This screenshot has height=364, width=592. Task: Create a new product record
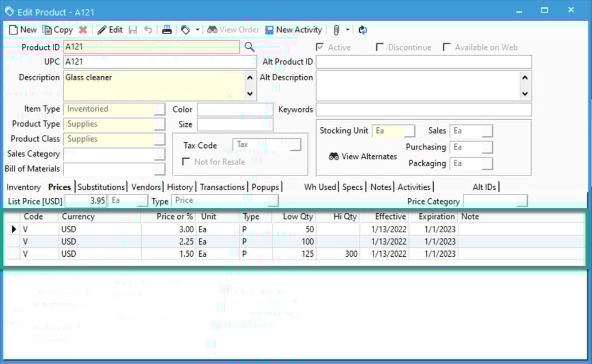22,29
